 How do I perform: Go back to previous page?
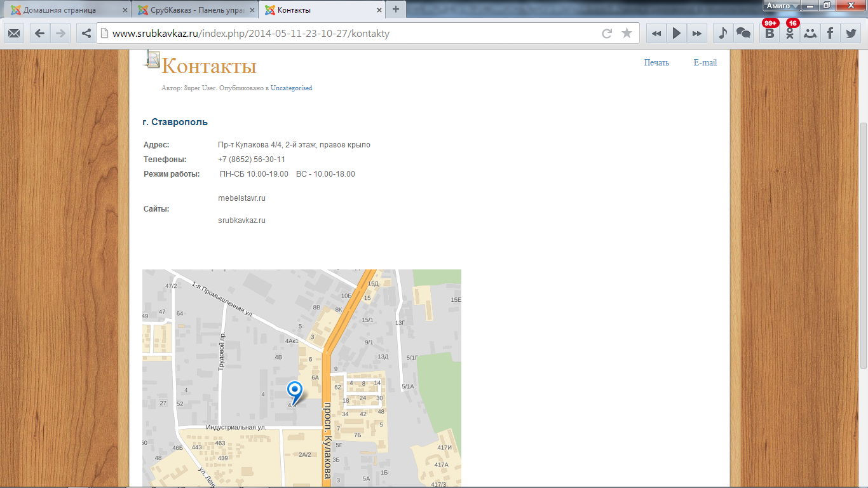click(40, 34)
